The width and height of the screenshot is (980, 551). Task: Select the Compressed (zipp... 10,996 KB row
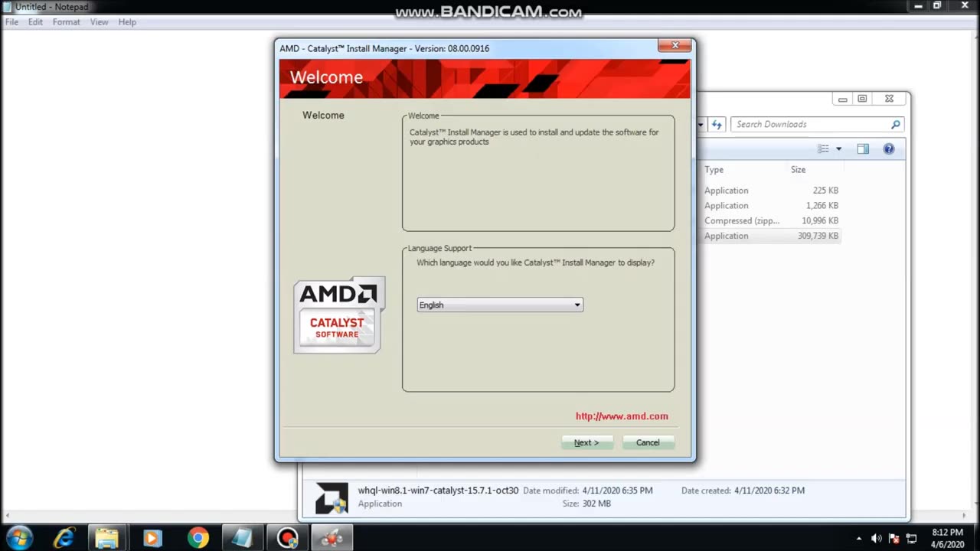point(771,221)
